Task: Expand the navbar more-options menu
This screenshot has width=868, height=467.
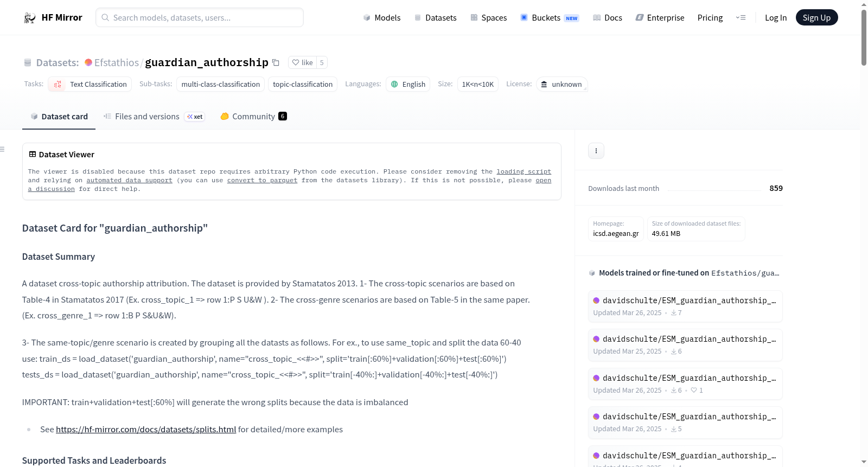Action: (x=741, y=18)
